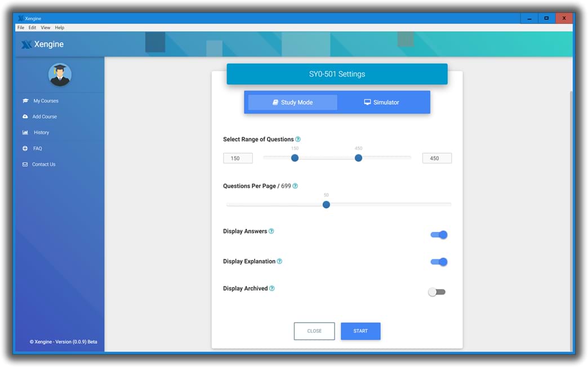Screen dimensions: 588x367
Task: Click the My Courses graduation cap icon
Action: click(x=25, y=101)
